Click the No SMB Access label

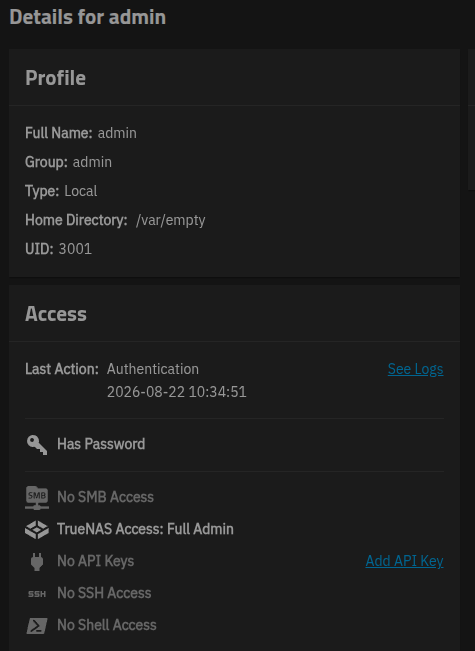(x=105, y=497)
